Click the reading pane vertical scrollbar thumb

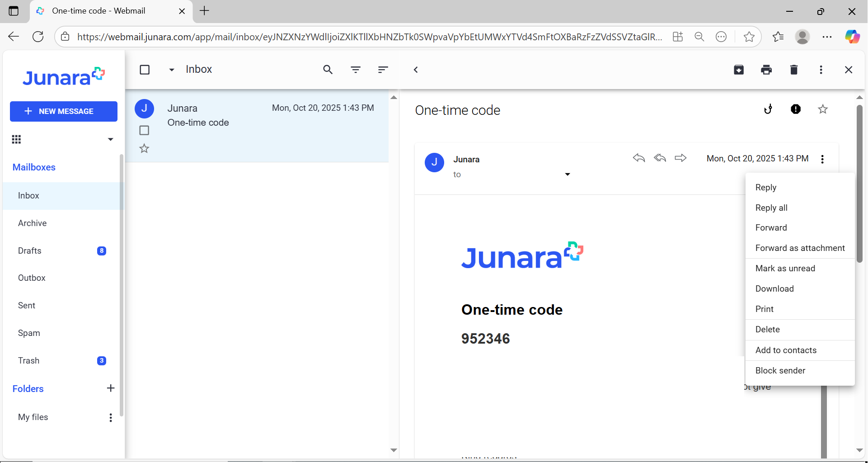[859, 184]
